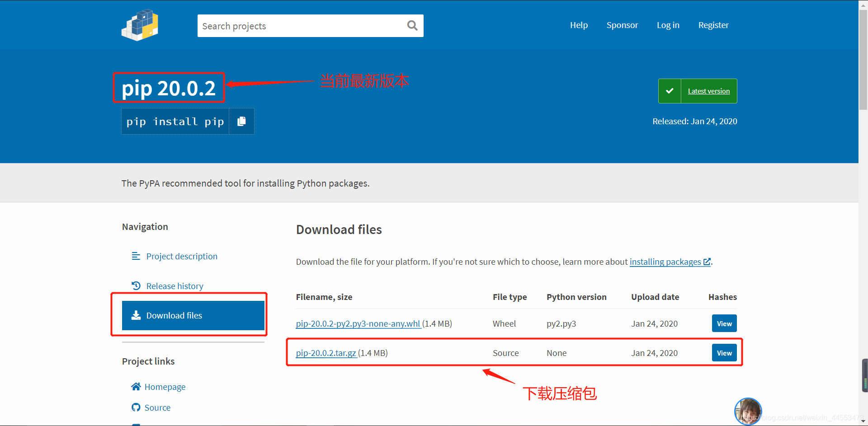Click the Navigation heading
Viewport: 868px width, 426px height.
point(145,226)
